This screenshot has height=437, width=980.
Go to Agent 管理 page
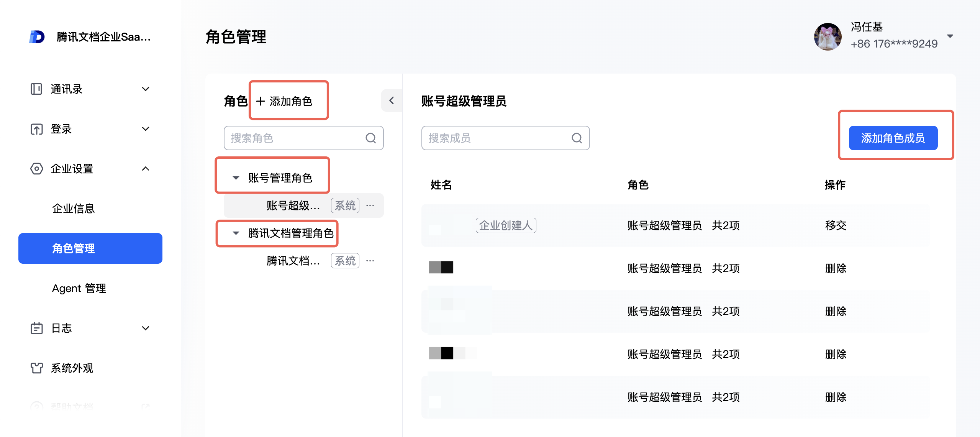click(x=79, y=288)
